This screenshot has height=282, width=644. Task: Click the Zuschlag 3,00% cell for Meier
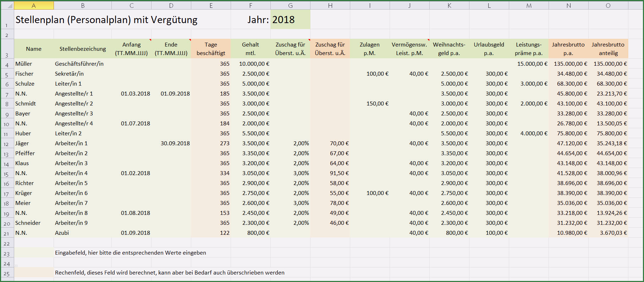pos(290,203)
